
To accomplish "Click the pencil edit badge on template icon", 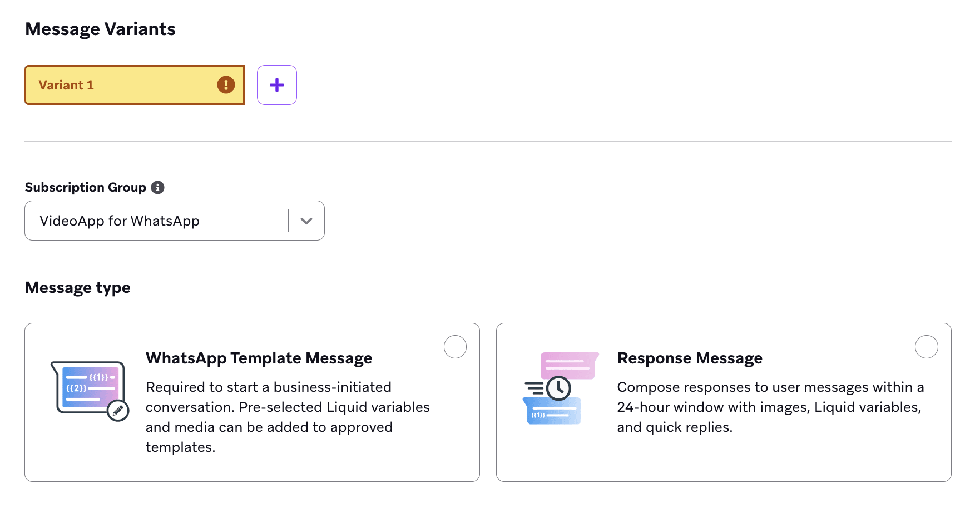I will [118, 411].
